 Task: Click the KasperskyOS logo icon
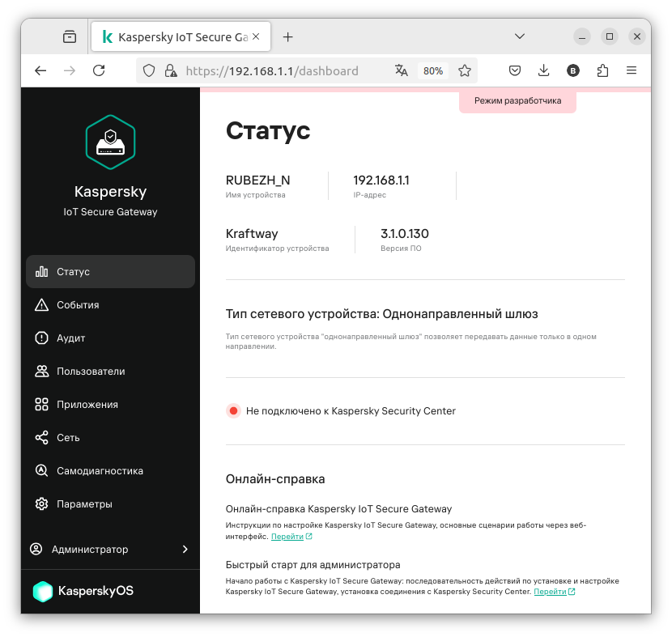[x=42, y=591]
